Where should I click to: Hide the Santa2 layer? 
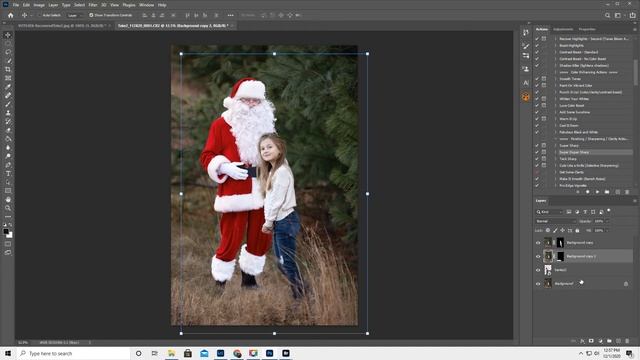point(538,270)
